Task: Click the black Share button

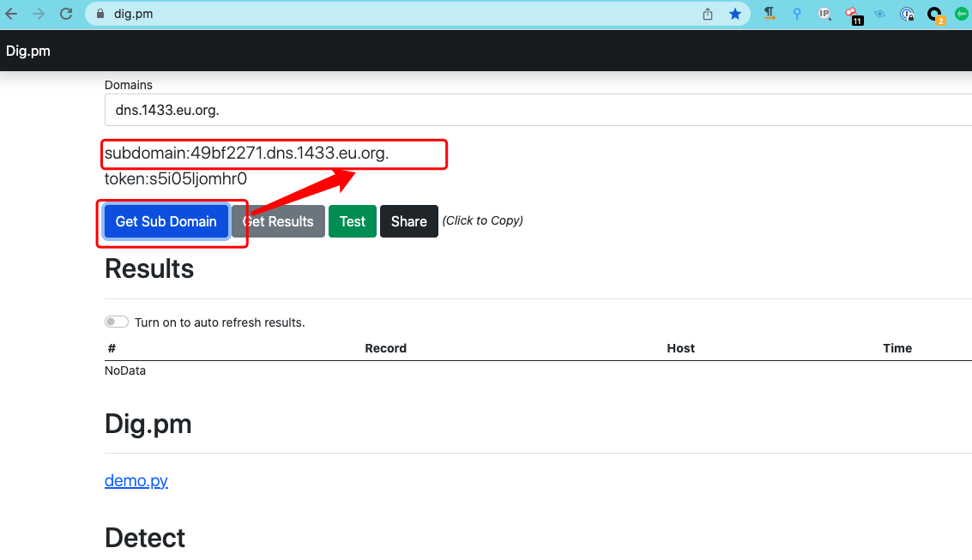Action: 409,221
